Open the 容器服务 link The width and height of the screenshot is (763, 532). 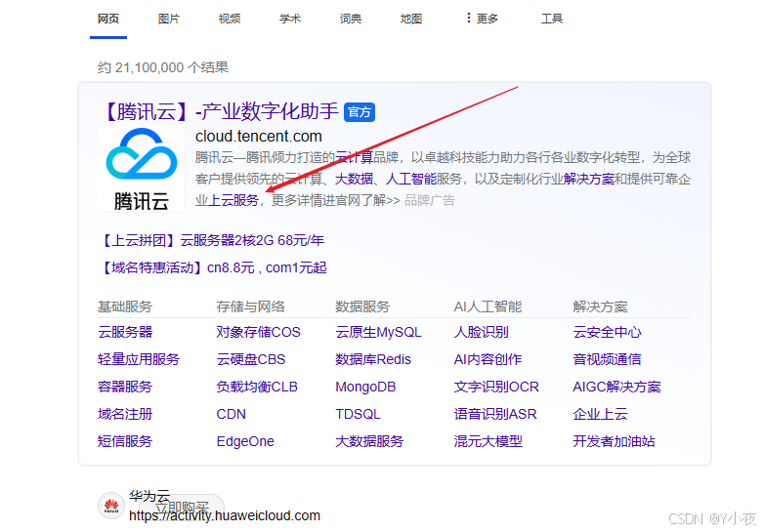(125, 387)
